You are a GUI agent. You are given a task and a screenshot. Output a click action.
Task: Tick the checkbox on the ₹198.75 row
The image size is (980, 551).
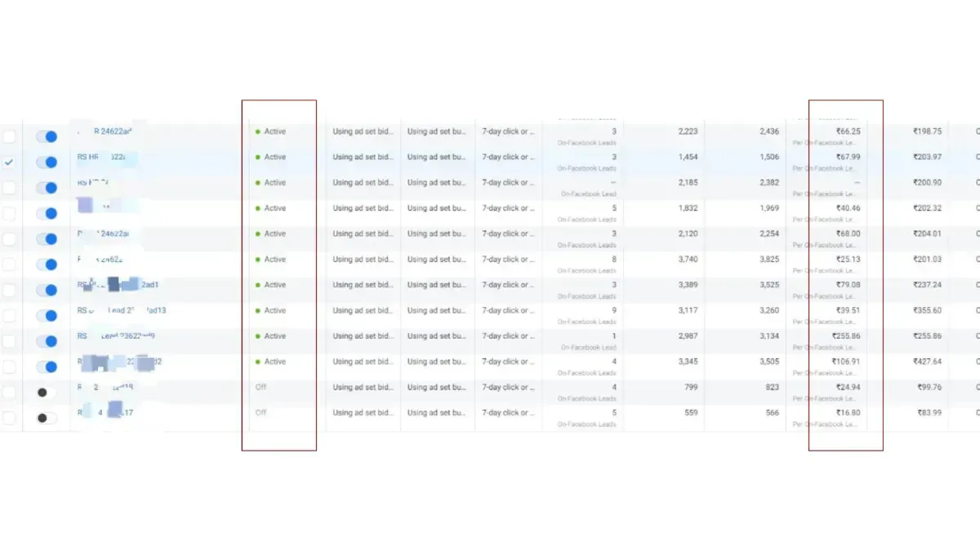click(9, 136)
